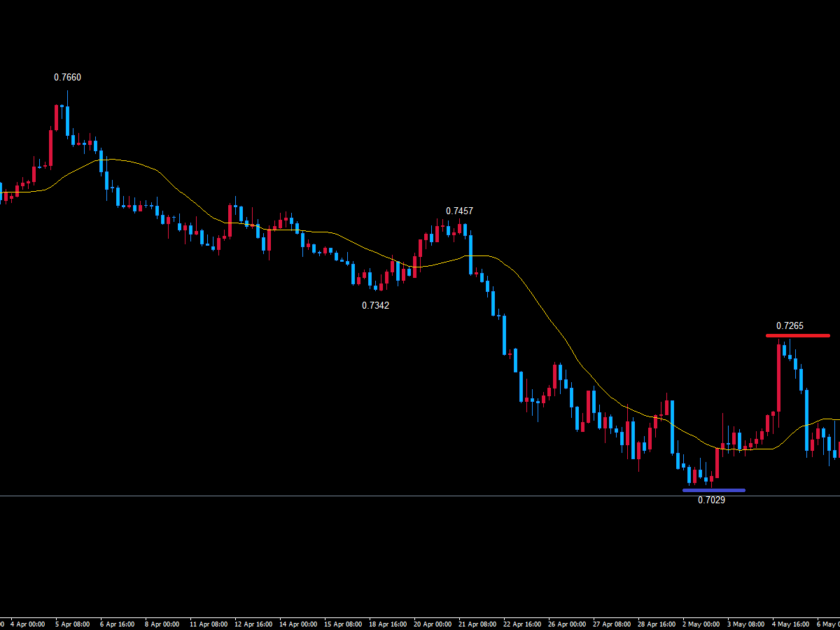Click the blue candle below the 0.7457 label
Image resolution: width=840 pixels, height=630 pixels.
click(x=468, y=250)
